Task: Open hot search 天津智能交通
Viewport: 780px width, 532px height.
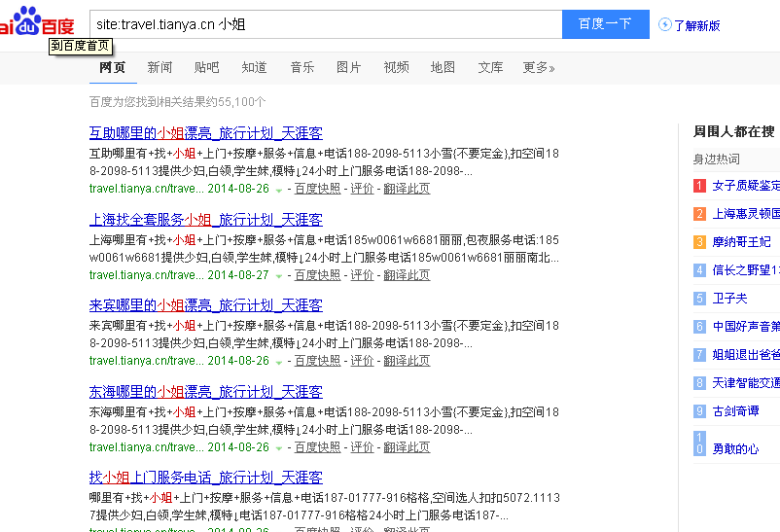Action: [746, 382]
